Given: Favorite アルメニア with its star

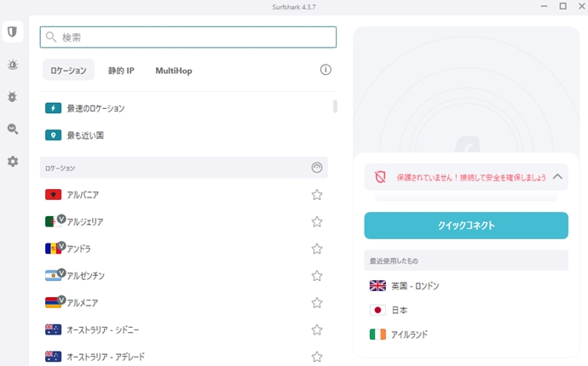Looking at the screenshot, I should coord(317,303).
